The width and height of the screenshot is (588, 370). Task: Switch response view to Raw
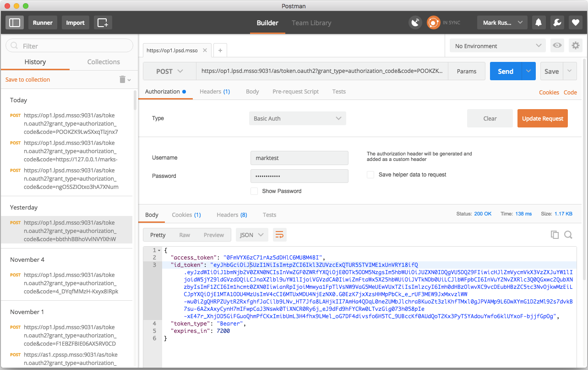(x=185, y=235)
